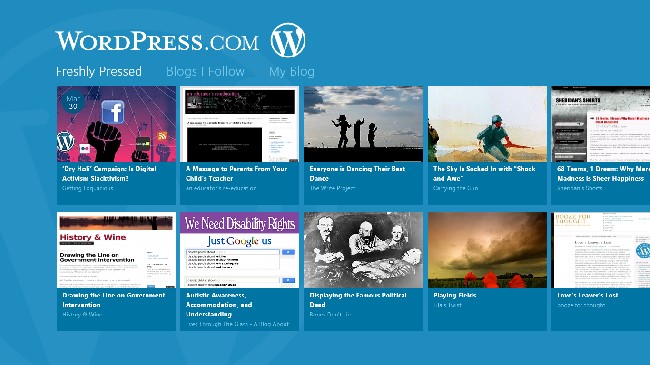Open the black-and-white political dead photo
This screenshot has height=365, width=650.
(364, 250)
